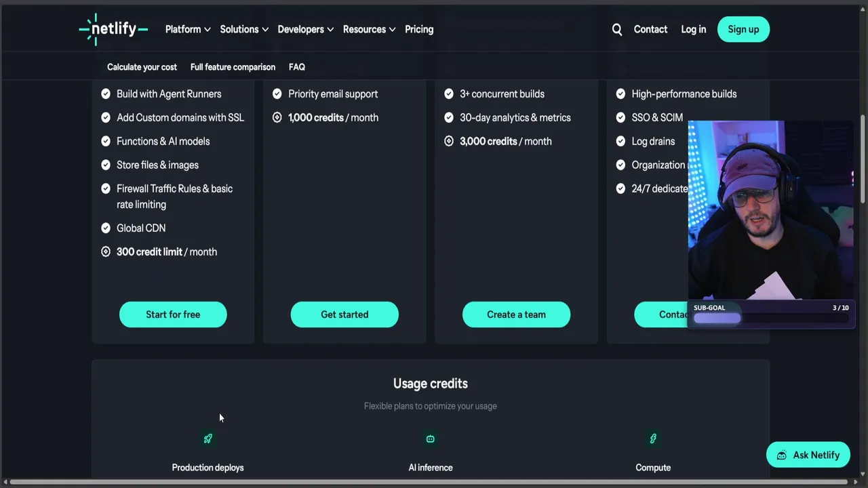Image resolution: width=868 pixels, height=488 pixels.
Task: Open the search magnifier icon
Action: point(617,29)
